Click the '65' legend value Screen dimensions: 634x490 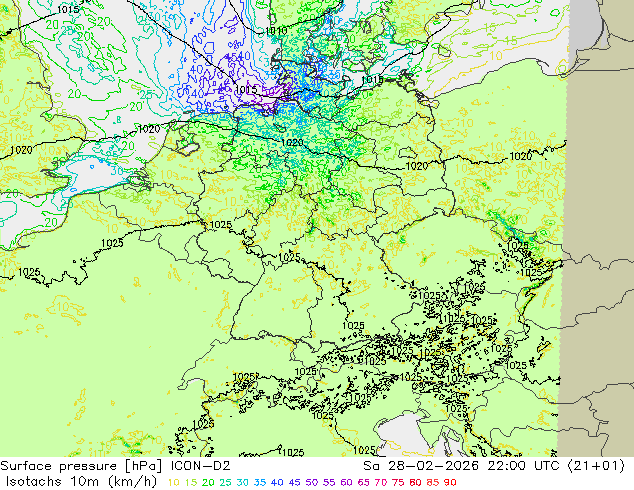tap(363, 482)
